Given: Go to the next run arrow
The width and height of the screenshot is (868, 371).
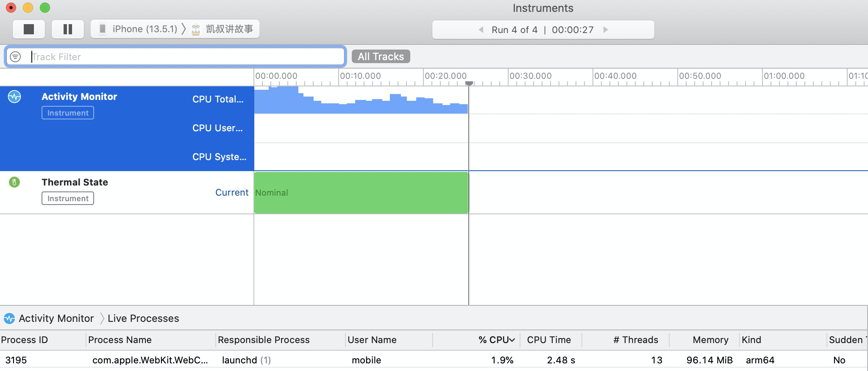Looking at the screenshot, I should [x=606, y=30].
